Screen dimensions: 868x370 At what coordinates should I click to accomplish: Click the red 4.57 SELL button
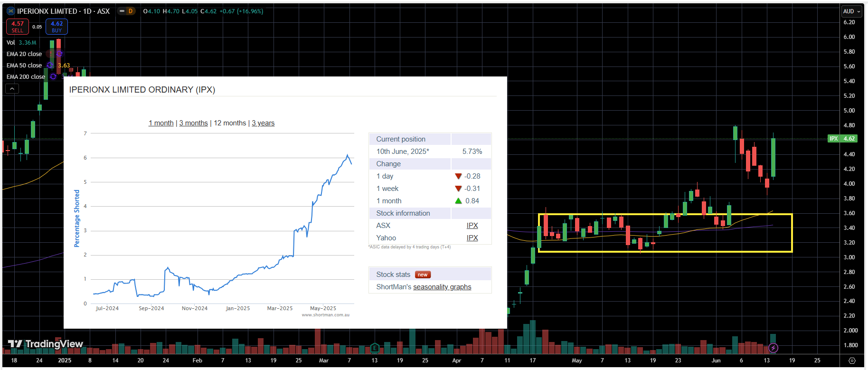18,27
